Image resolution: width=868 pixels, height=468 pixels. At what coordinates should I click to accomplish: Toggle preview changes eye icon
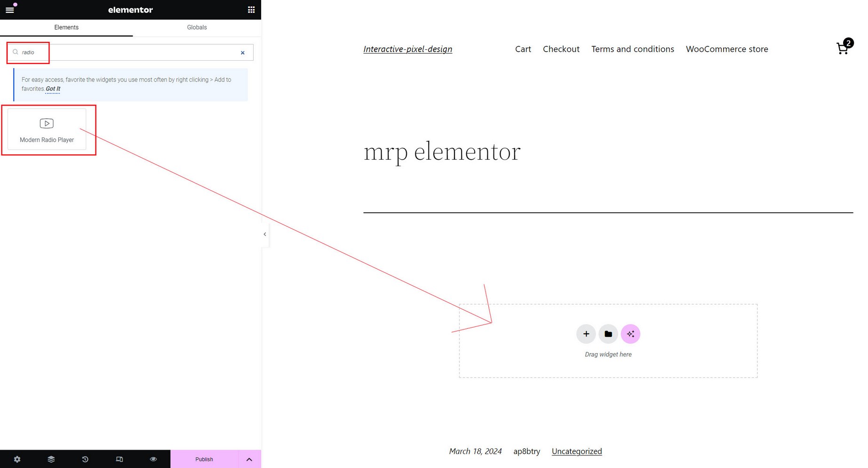coord(153,459)
